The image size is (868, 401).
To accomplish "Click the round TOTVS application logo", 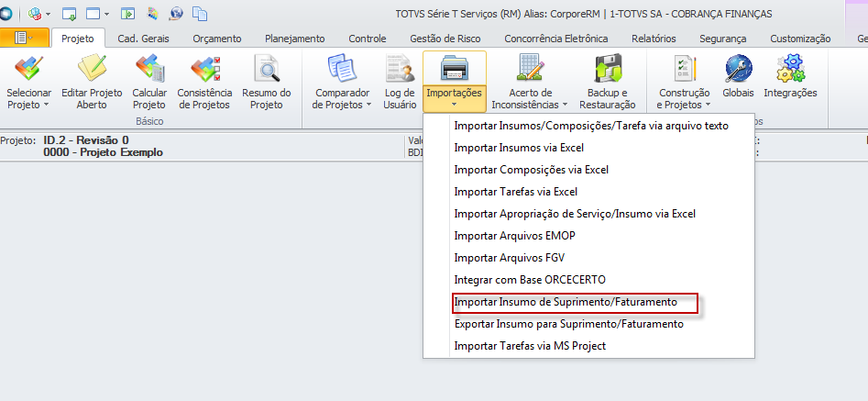I will point(5,13).
